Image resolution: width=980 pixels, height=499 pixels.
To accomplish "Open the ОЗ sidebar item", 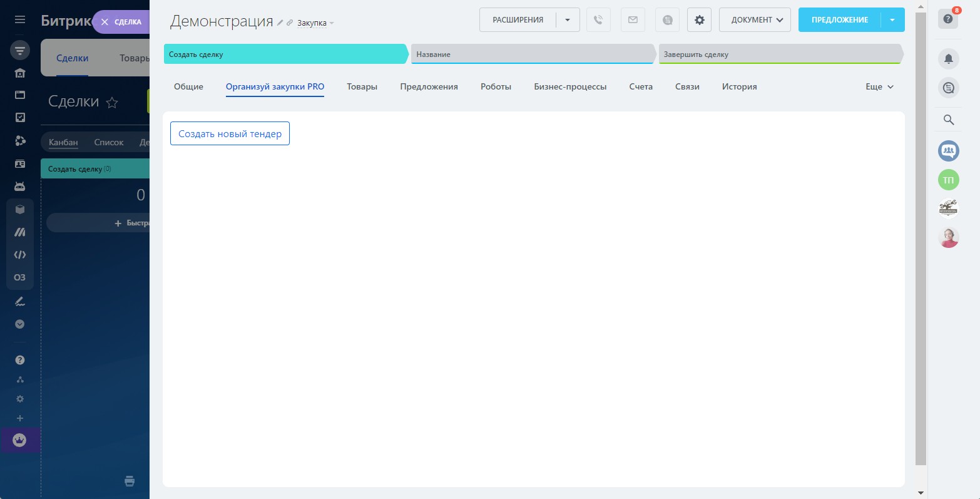I will pos(20,277).
